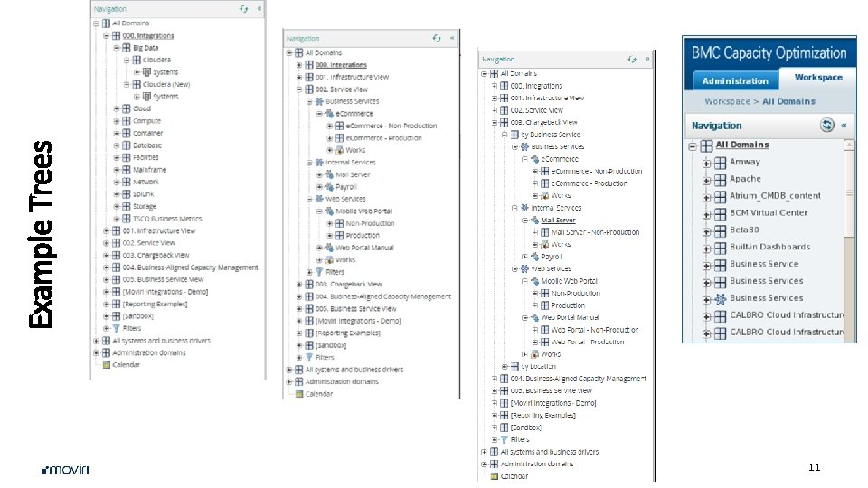Click Mail Server icon in Service View tree
The height and width of the screenshot is (488, 868).
[329, 174]
